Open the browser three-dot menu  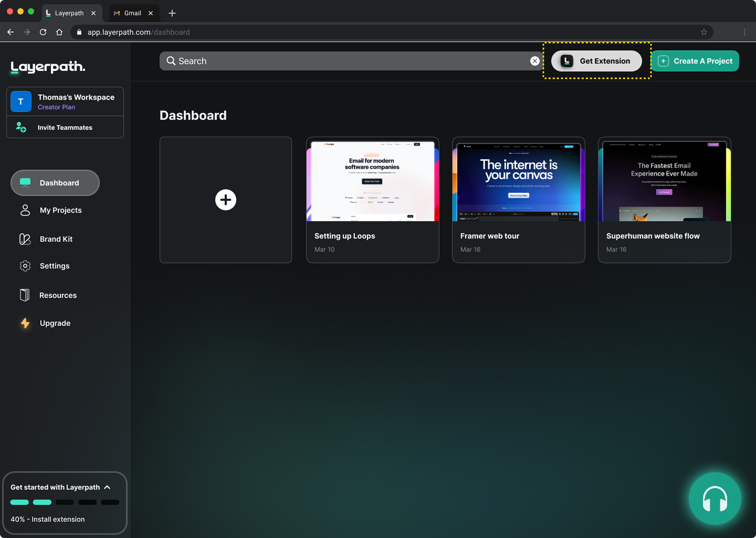point(745,32)
